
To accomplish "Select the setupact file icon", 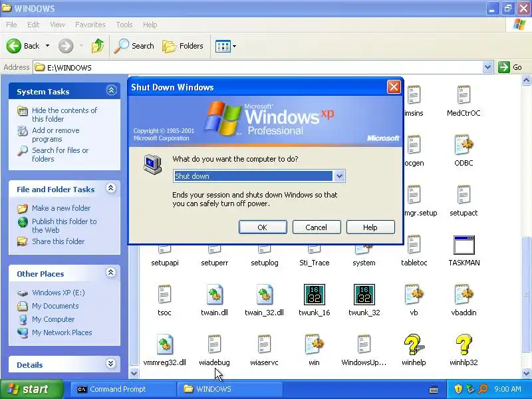I will (x=464, y=194).
